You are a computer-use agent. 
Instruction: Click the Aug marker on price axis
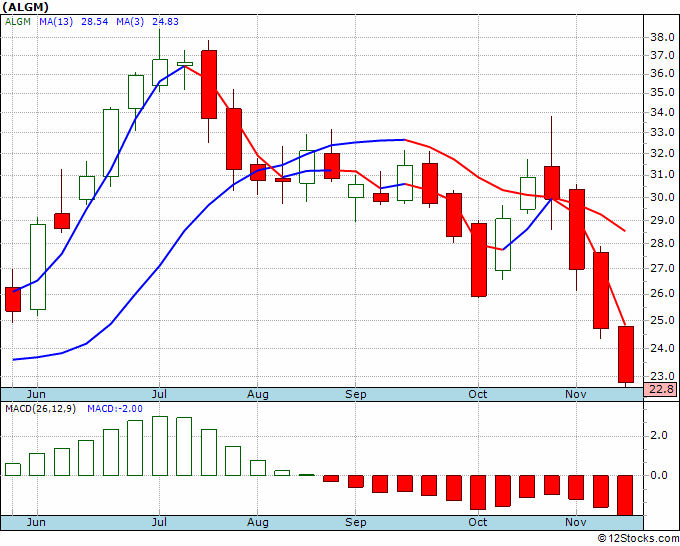click(x=258, y=394)
